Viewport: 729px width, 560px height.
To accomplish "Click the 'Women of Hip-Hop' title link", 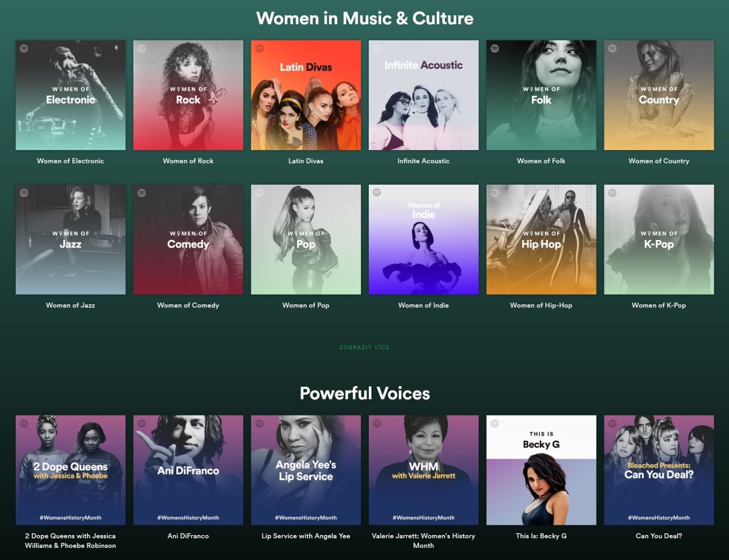I will pyautogui.click(x=541, y=306).
